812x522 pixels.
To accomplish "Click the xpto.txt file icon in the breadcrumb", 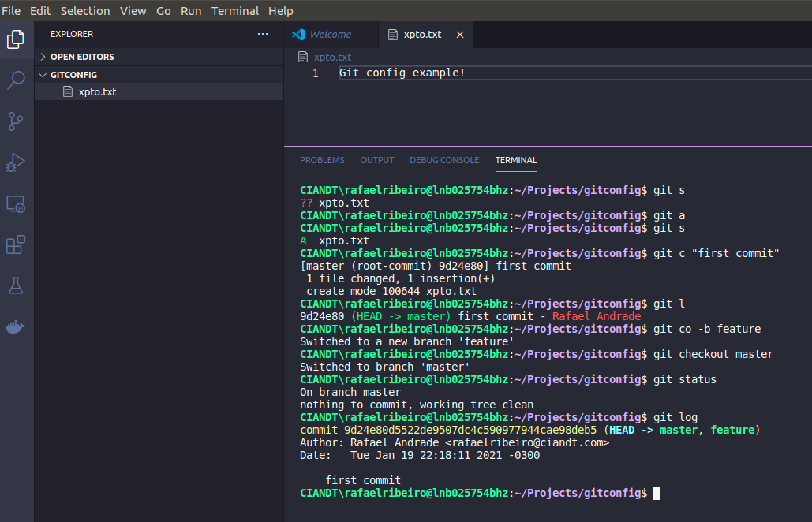I will [303, 57].
